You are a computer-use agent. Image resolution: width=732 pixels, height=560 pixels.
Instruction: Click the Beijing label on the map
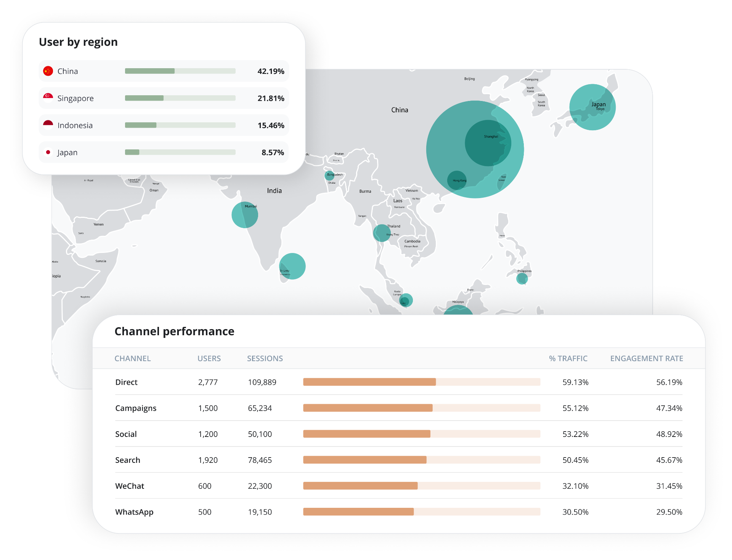[x=469, y=79]
